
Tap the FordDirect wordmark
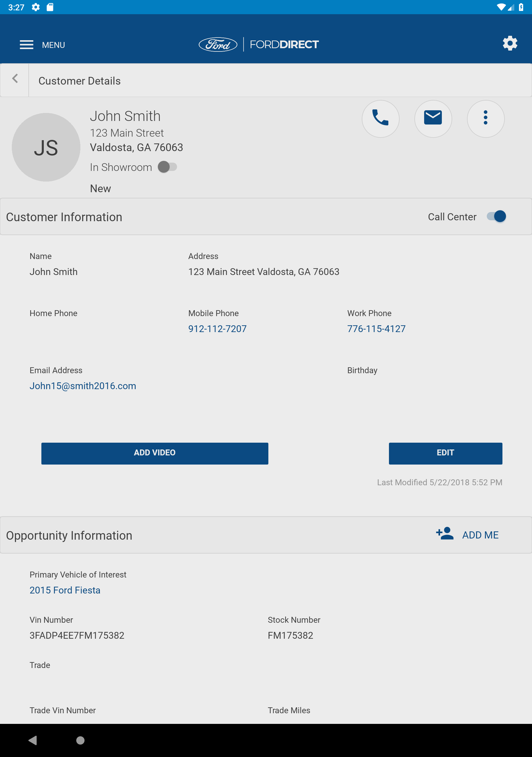284,44
